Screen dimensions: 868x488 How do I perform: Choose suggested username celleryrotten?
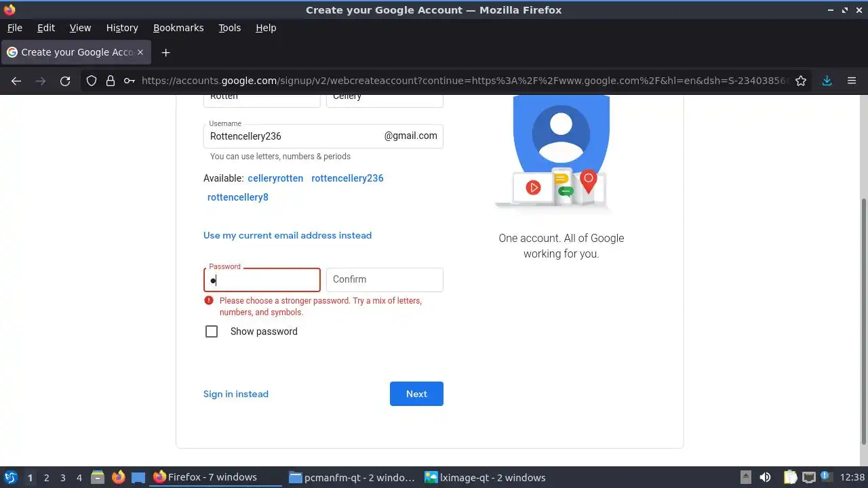(275, 178)
